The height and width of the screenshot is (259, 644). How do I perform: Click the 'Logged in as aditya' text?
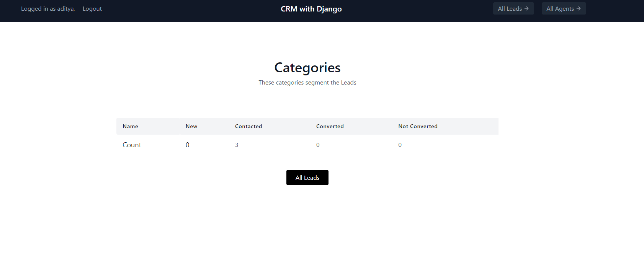point(47,8)
